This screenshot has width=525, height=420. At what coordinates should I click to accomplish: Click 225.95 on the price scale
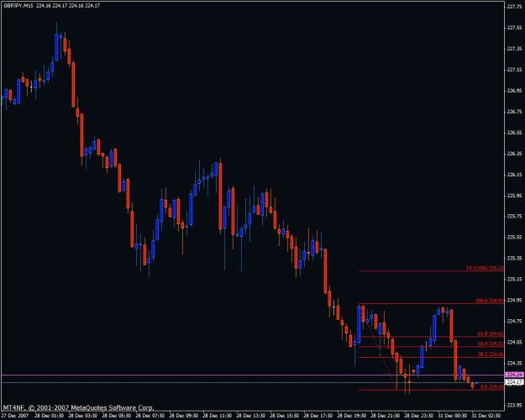(515, 196)
